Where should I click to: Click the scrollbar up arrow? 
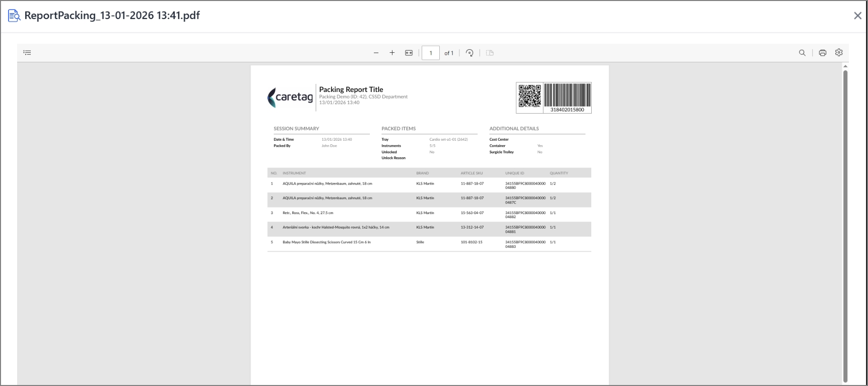coord(845,66)
